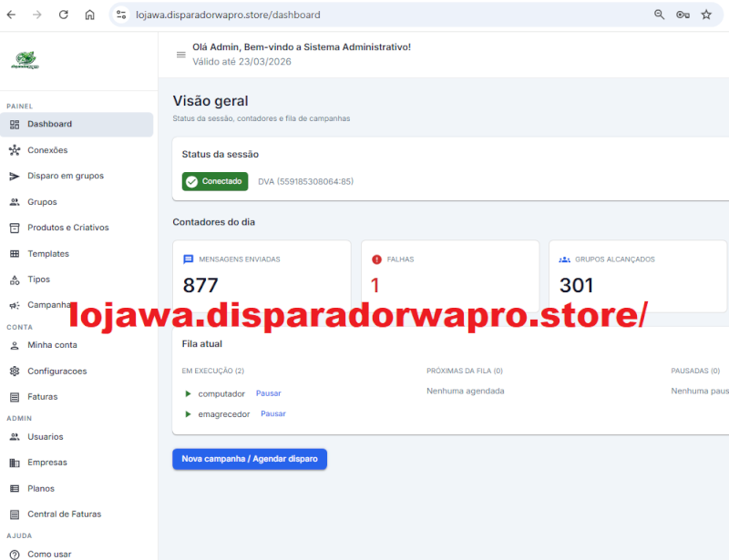This screenshot has height=560, width=729.
Task: Click the star icon to bookmark the page
Action: pyautogui.click(x=706, y=15)
